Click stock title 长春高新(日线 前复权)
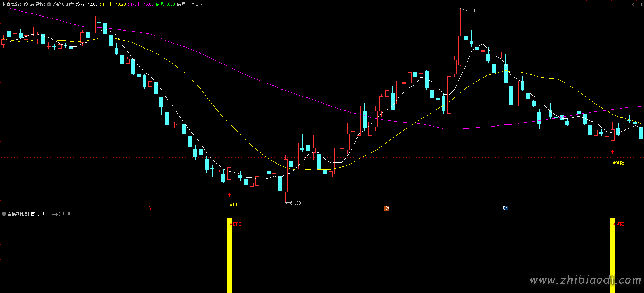This screenshot has width=644, height=293. pyautogui.click(x=24, y=5)
